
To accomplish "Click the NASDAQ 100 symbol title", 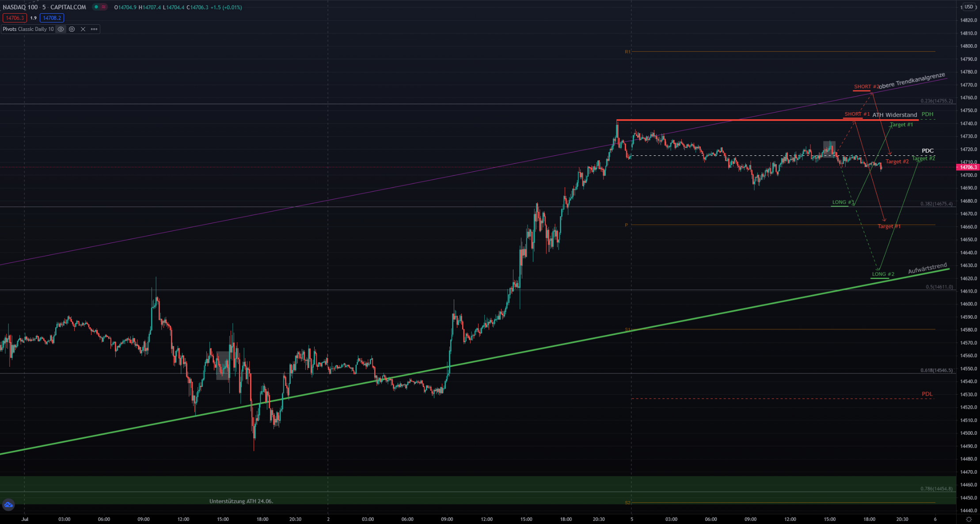I will tap(20, 7).
